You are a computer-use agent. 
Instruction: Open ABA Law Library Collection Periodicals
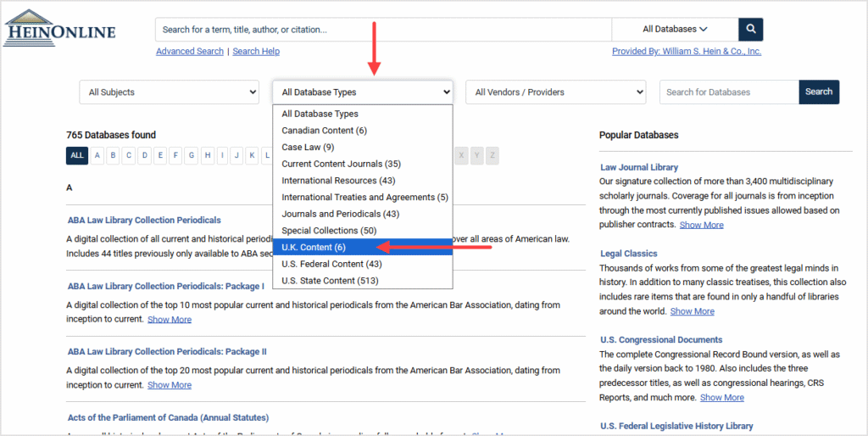point(144,220)
